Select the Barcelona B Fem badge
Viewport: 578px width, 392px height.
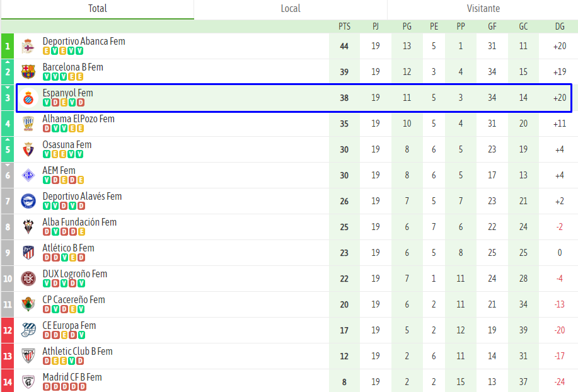coord(28,69)
